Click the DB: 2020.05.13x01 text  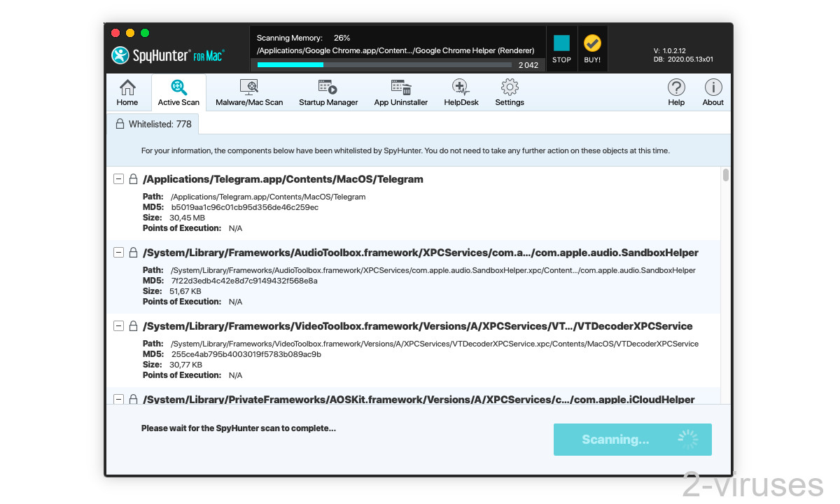[683, 59]
